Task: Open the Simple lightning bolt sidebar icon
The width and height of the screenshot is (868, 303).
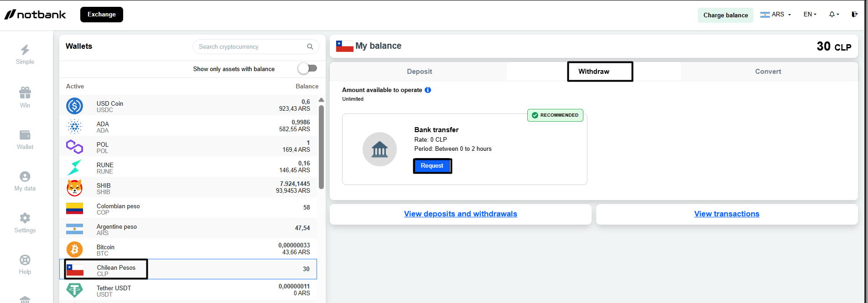Action: pyautogui.click(x=25, y=50)
